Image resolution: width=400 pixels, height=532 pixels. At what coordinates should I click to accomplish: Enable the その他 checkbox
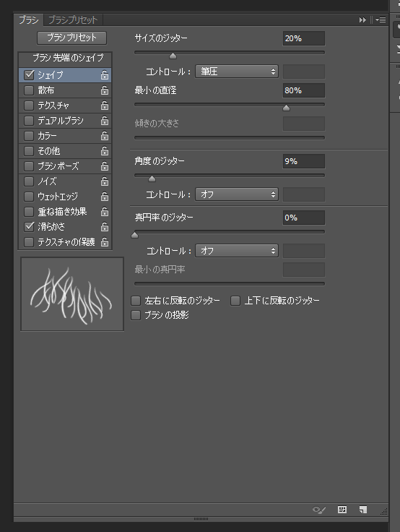pyautogui.click(x=29, y=151)
